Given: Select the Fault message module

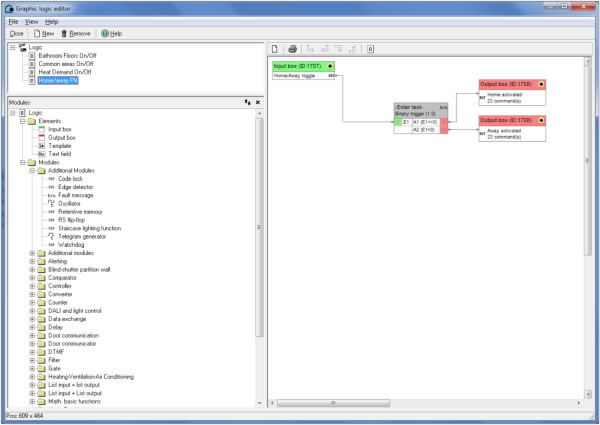Looking at the screenshot, I should [x=75, y=195].
